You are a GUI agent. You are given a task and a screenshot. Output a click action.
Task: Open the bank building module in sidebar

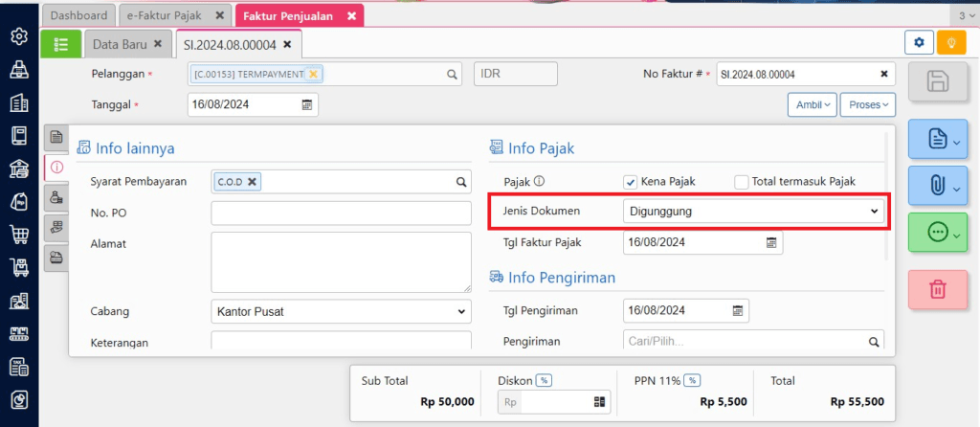[x=19, y=169]
